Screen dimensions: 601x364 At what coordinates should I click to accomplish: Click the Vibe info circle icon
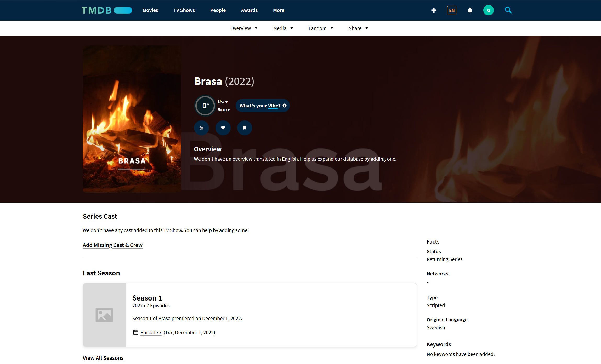coord(285,106)
